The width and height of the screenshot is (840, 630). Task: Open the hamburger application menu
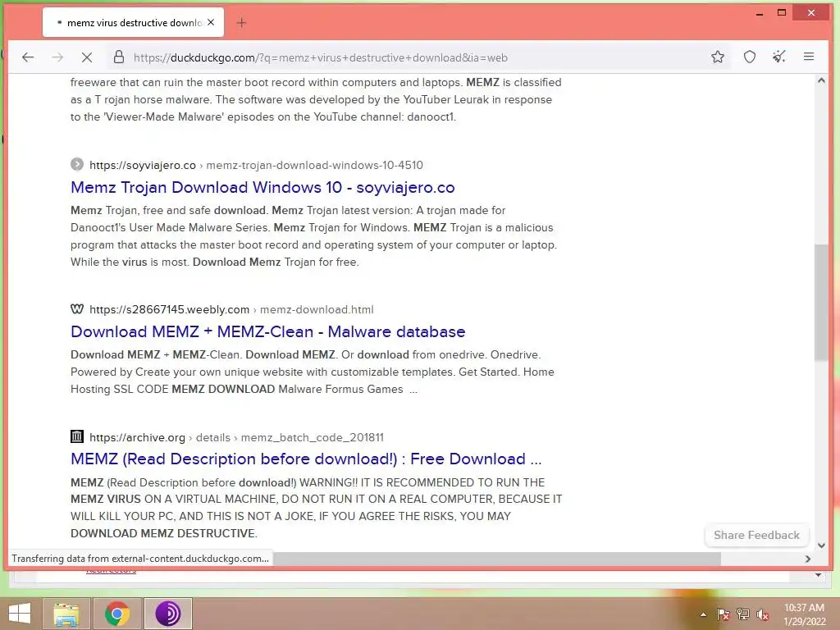809,57
